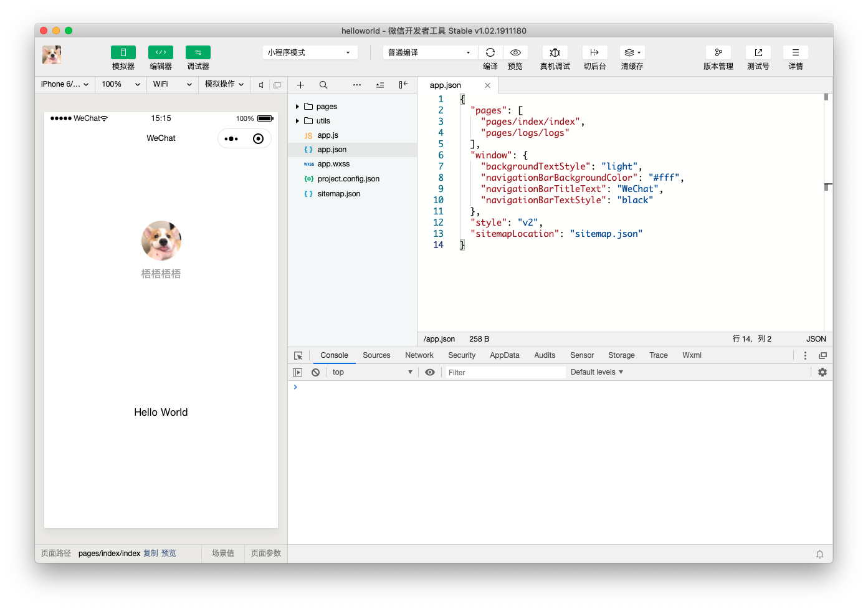Click the clear console icon
The height and width of the screenshot is (609, 868).
(x=316, y=372)
